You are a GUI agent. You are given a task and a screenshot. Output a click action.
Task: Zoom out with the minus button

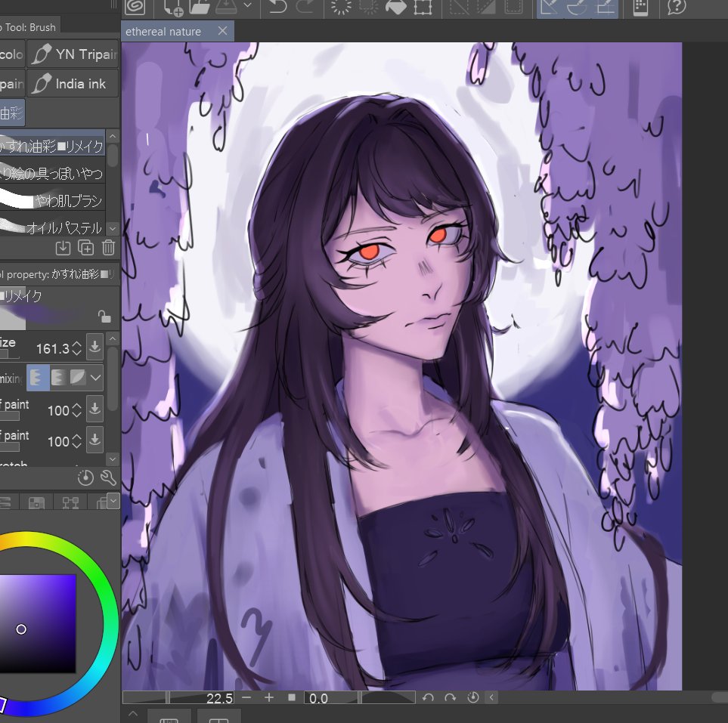click(246, 697)
